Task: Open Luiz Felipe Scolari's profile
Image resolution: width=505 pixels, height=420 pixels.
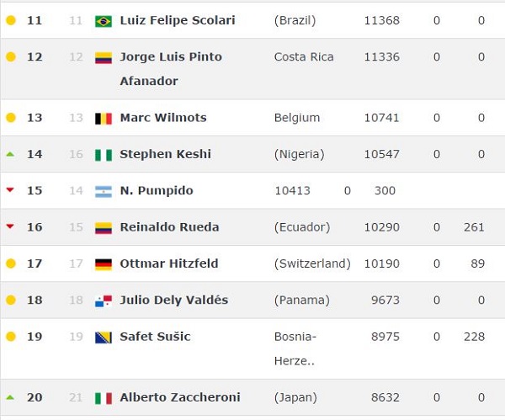Action: [178, 20]
